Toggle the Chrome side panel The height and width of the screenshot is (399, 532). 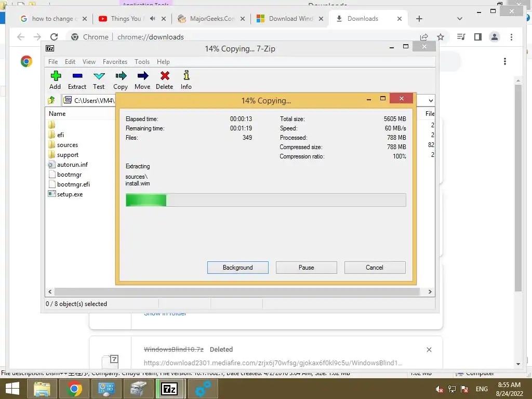pyautogui.click(x=478, y=37)
